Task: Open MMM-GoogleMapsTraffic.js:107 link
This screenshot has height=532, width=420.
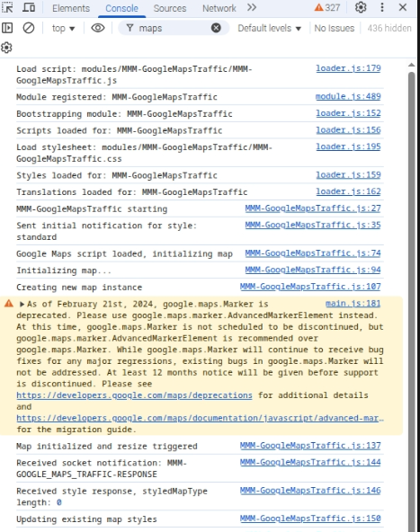Action: (x=310, y=287)
